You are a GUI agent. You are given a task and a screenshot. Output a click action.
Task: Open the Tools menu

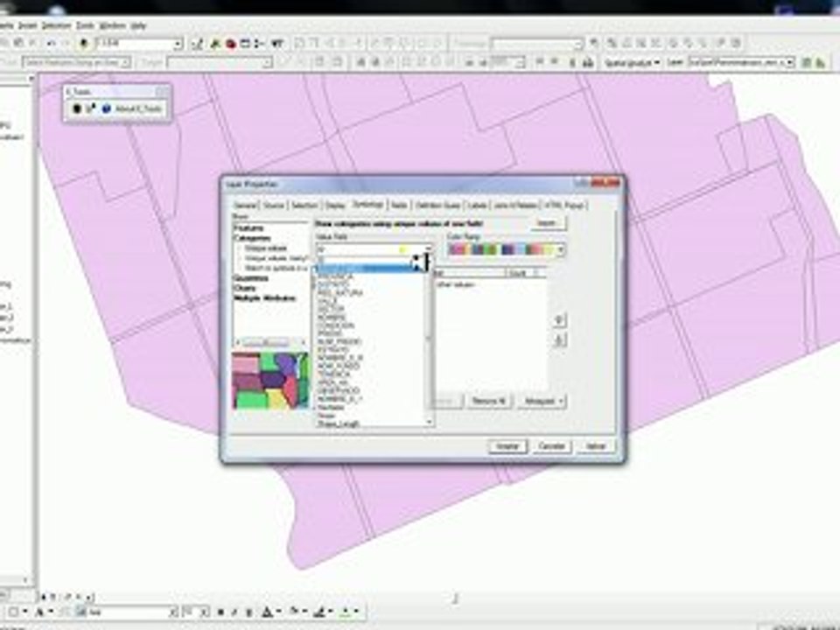pos(85,25)
